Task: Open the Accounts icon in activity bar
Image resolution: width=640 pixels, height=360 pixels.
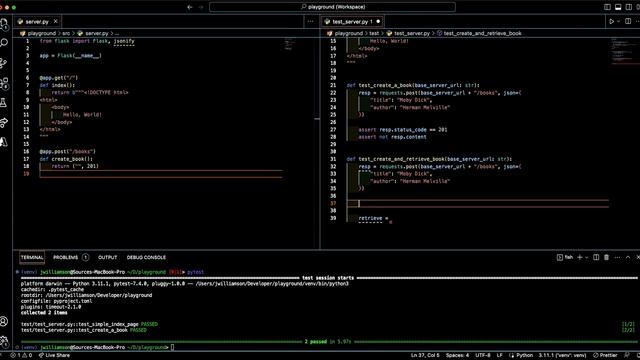Action: [4, 321]
